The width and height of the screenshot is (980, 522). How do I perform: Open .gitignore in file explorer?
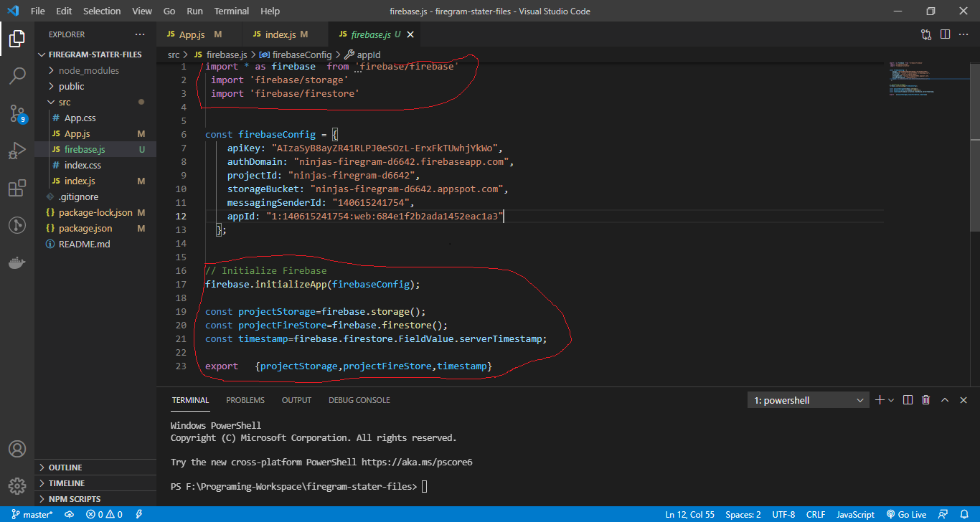click(x=95, y=196)
